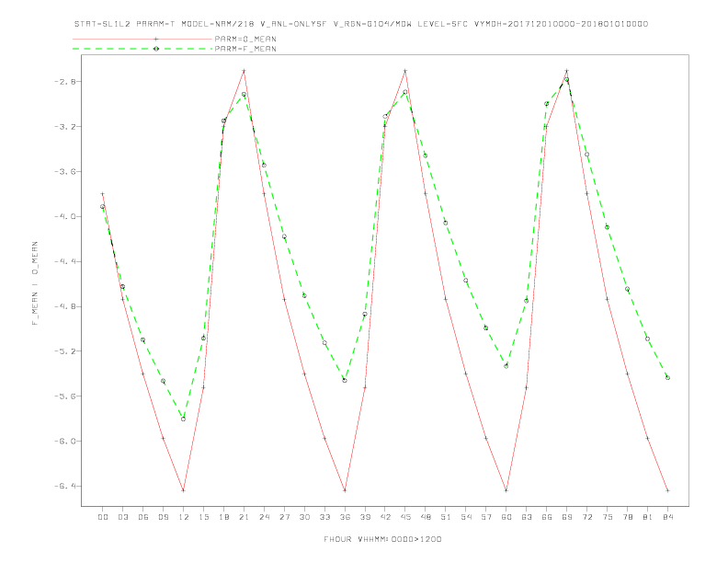Click the red O_MEAN minimum point at hour 60
The height and width of the screenshot is (563, 728).
coord(506,490)
